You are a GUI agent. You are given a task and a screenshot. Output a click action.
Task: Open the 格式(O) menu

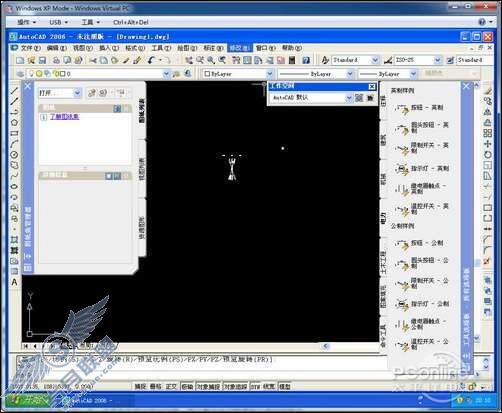point(135,48)
